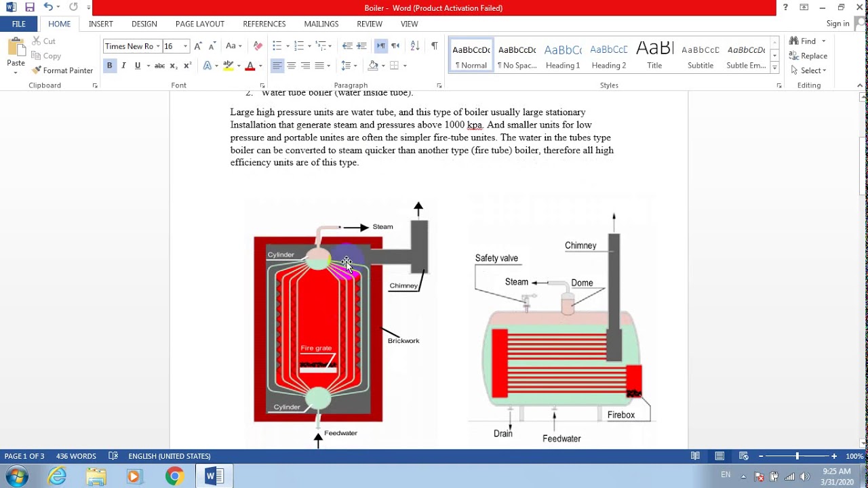
Task: Switch to the REVIEW tab
Action: point(370,24)
